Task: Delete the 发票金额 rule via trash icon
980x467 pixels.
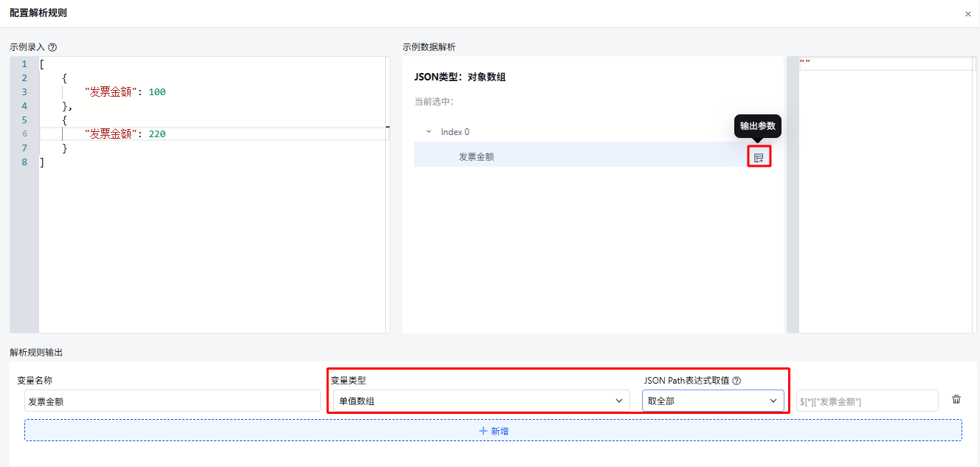Action: pos(956,400)
